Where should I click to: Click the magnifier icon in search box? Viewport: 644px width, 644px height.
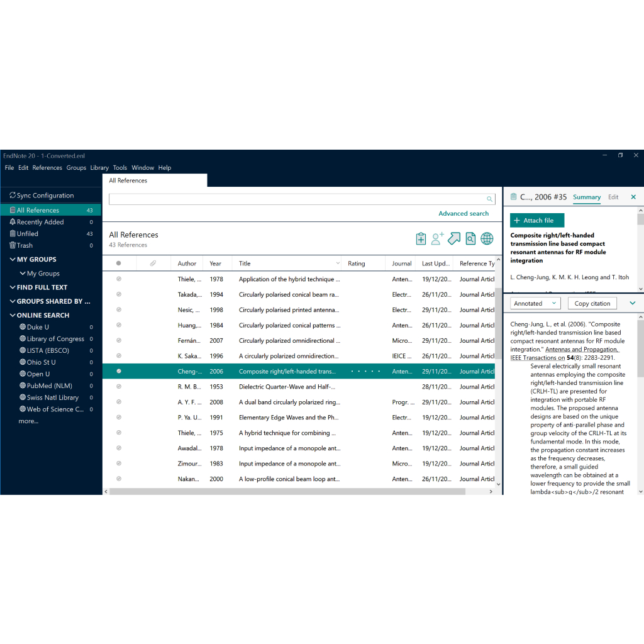489,199
